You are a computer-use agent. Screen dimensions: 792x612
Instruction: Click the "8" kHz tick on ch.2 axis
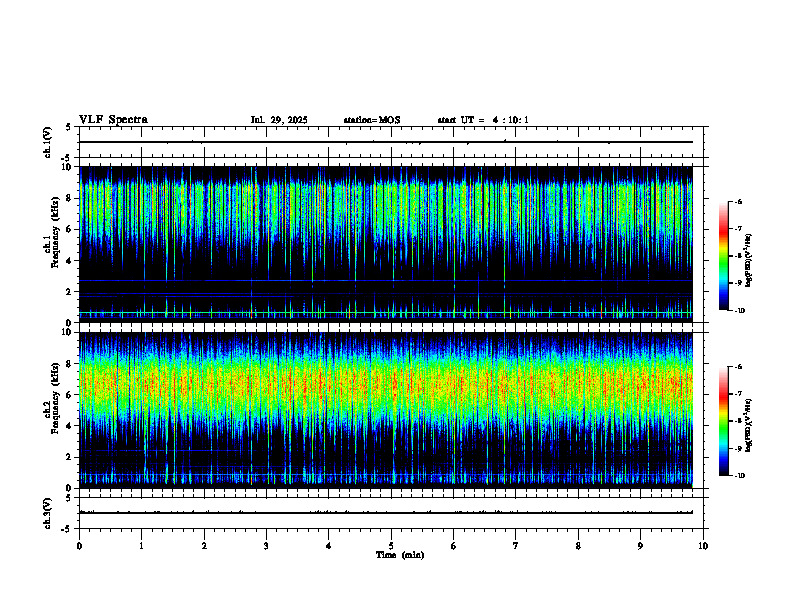tap(70, 364)
